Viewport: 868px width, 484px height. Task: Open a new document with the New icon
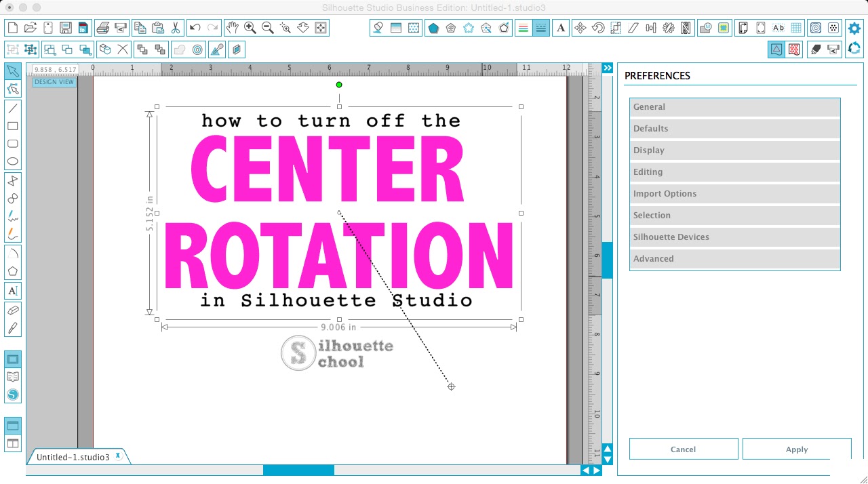click(x=12, y=28)
